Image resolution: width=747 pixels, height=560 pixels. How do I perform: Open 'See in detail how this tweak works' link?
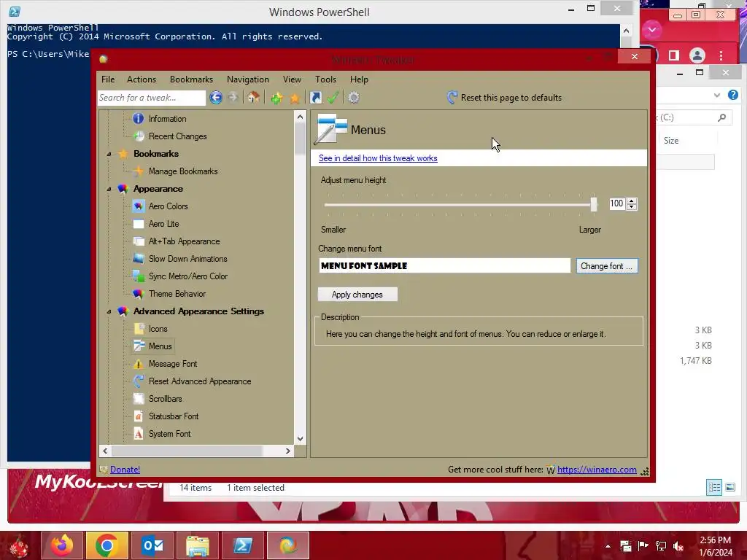click(378, 158)
